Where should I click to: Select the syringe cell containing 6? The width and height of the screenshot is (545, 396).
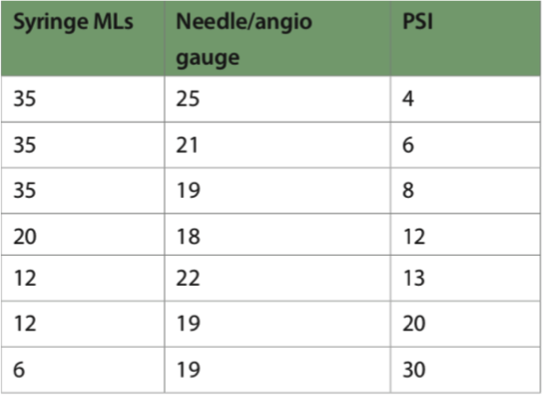pyautogui.click(x=83, y=370)
